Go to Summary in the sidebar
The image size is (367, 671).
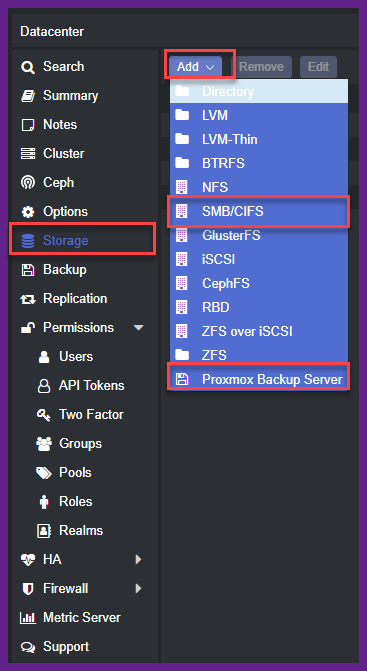(70, 96)
